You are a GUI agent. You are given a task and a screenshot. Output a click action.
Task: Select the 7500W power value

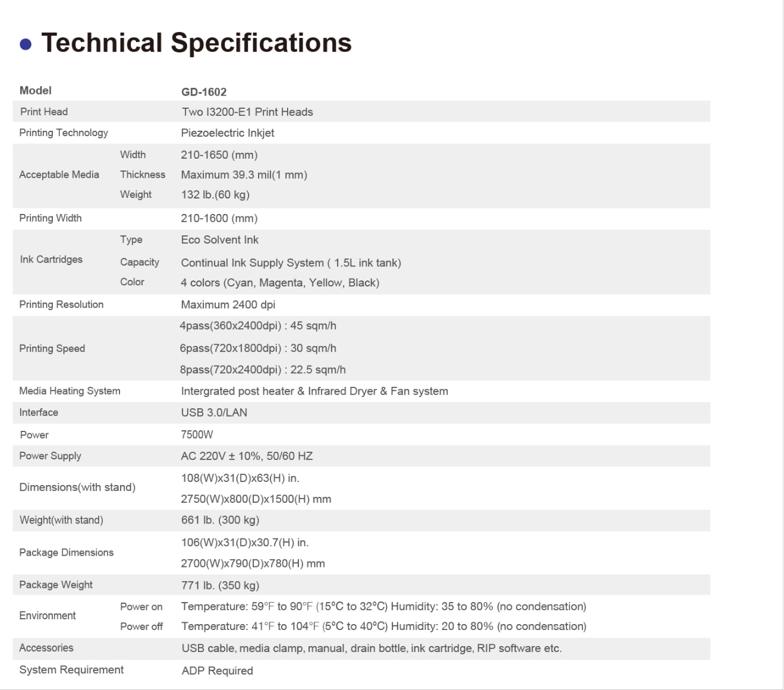click(x=197, y=434)
